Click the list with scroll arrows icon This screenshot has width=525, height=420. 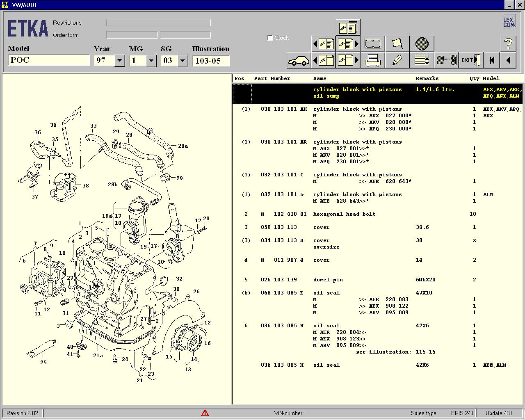pyautogui.click(x=422, y=61)
